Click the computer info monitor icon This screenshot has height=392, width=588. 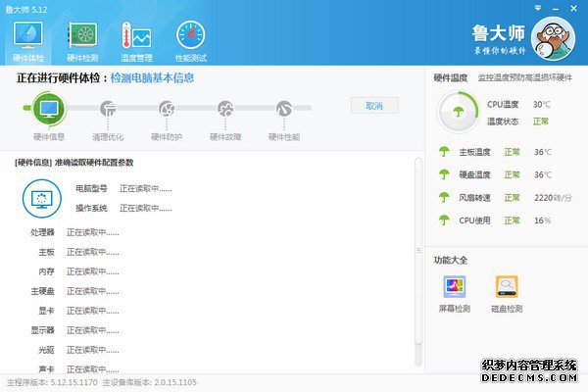click(41, 199)
